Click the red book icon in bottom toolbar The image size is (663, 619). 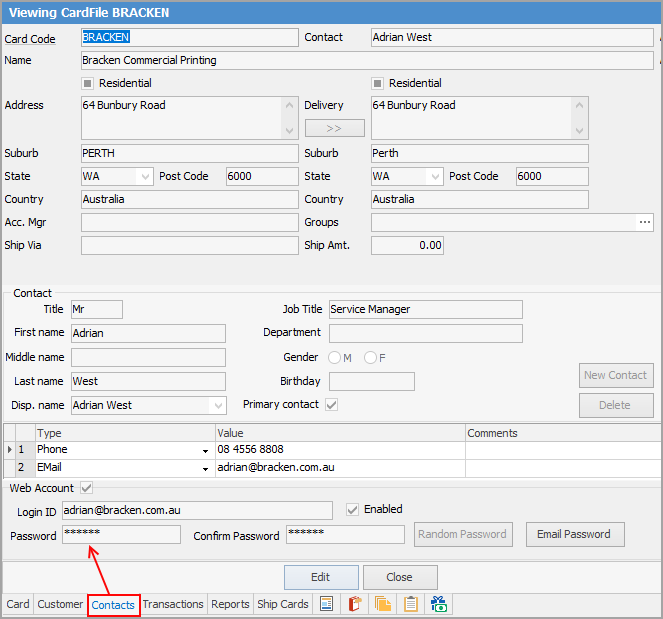pos(354,604)
